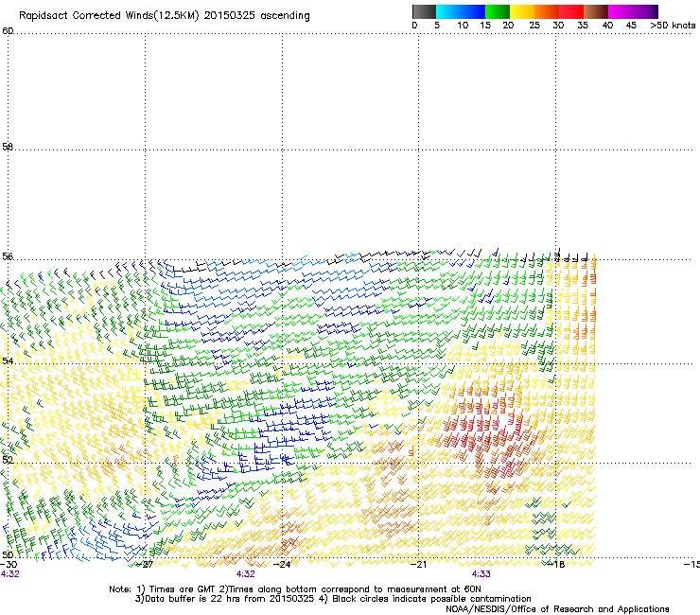700x615 pixels.
Task: Click the latitude label '60'
Action: tap(8, 31)
